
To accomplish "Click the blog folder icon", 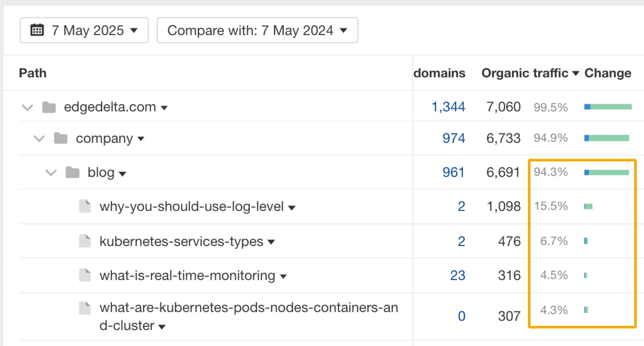I will 73,173.
